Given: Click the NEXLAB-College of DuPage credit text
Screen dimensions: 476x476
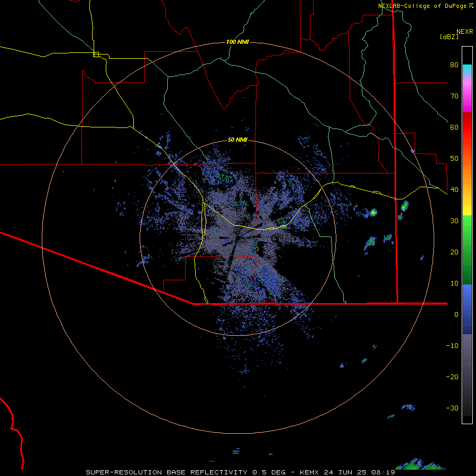Looking at the screenshot, I should 422,6.
